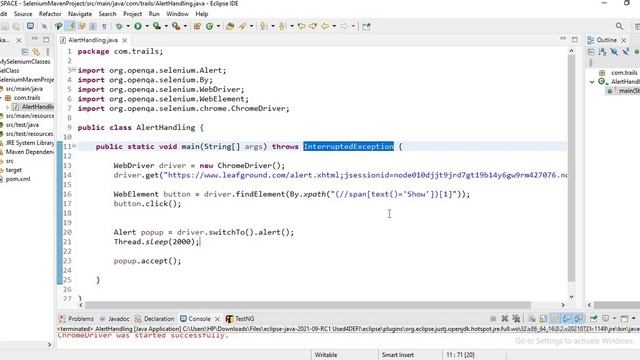Click the Debug bug icon in the toolbar
This screenshot has height=360, width=640.
pyautogui.click(x=119, y=26)
